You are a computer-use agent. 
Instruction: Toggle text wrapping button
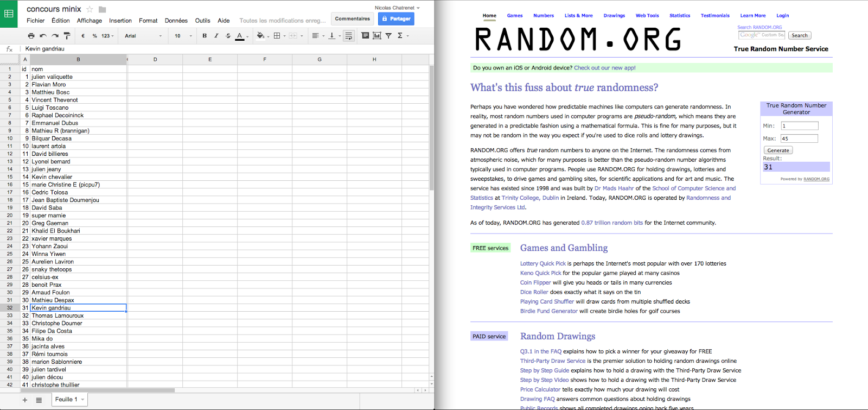(349, 36)
